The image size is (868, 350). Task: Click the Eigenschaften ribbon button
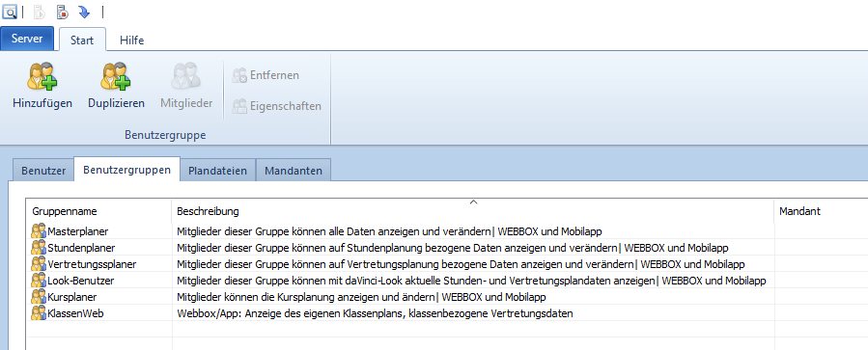pyautogui.click(x=277, y=106)
